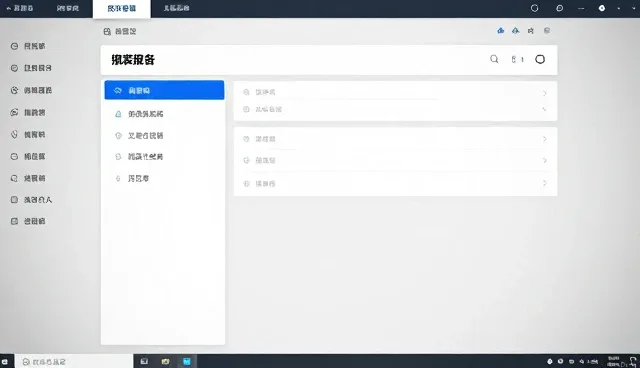Click the icon inside the blue highlighted category

pyautogui.click(x=118, y=90)
